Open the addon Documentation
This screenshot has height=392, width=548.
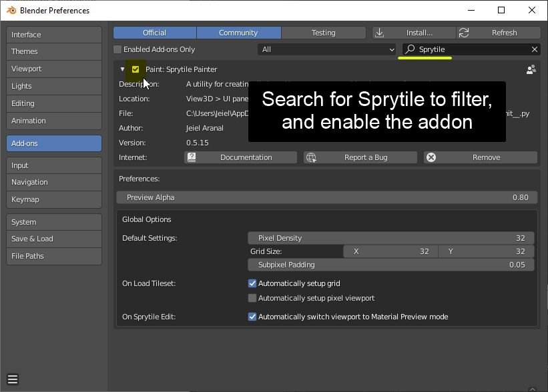click(240, 157)
